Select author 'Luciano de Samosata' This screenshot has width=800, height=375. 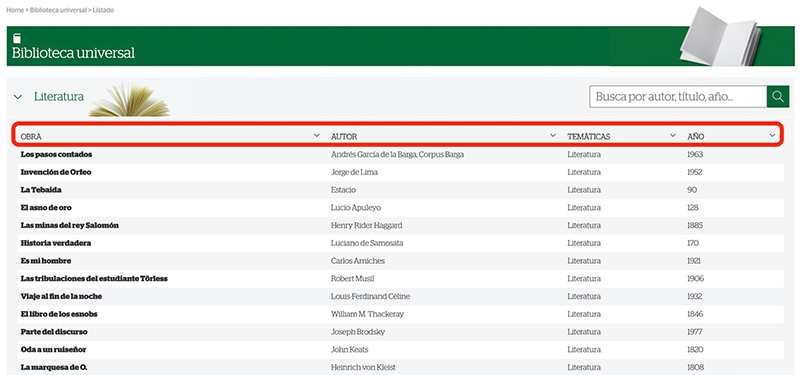[367, 243]
